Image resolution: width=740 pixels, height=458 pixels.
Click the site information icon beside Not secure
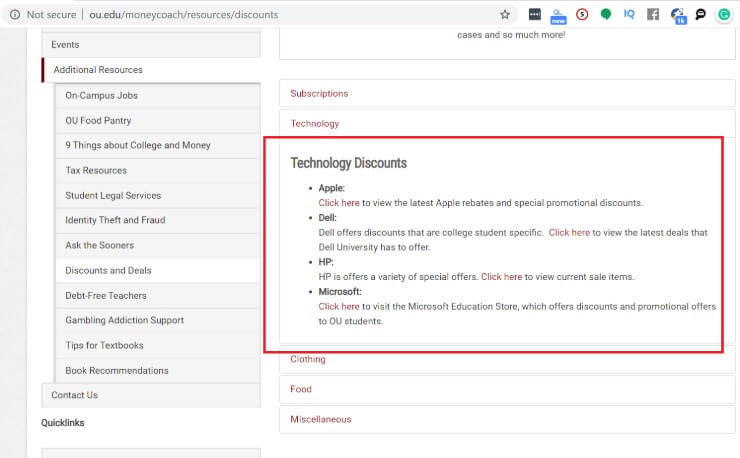(x=15, y=15)
